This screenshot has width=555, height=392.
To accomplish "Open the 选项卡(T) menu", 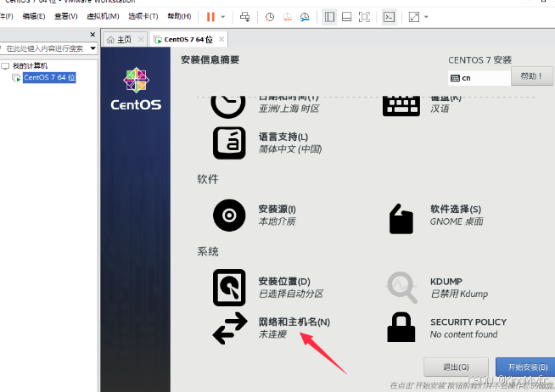I will pyautogui.click(x=143, y=16).
